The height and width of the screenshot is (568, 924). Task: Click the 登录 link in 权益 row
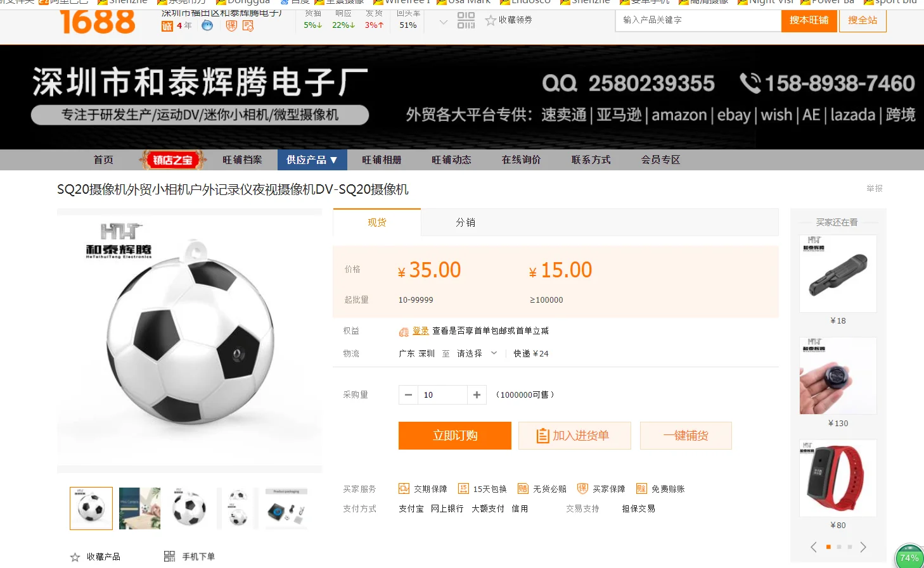pyautogui.click(x=421, y=331)
